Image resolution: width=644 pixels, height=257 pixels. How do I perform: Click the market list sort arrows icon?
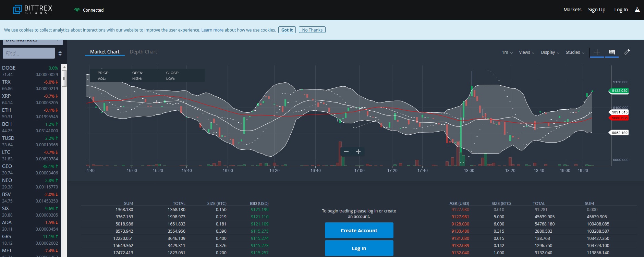click(60, 53)
